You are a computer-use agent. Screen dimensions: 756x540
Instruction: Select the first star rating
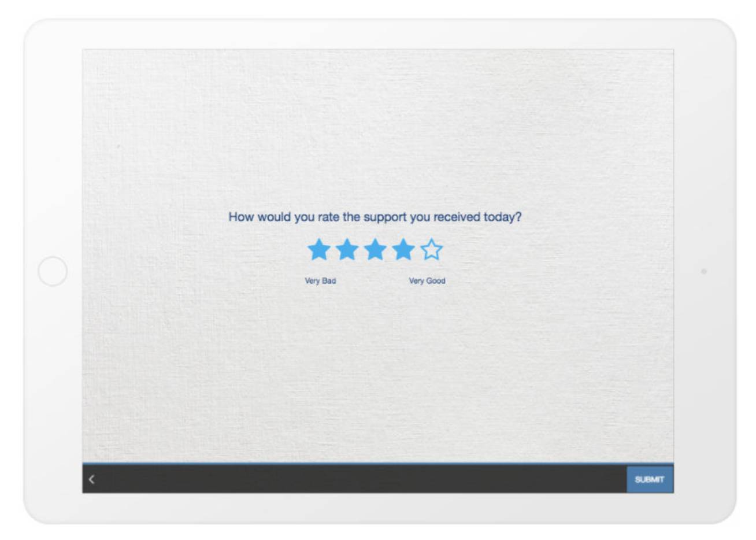(318, 250)
